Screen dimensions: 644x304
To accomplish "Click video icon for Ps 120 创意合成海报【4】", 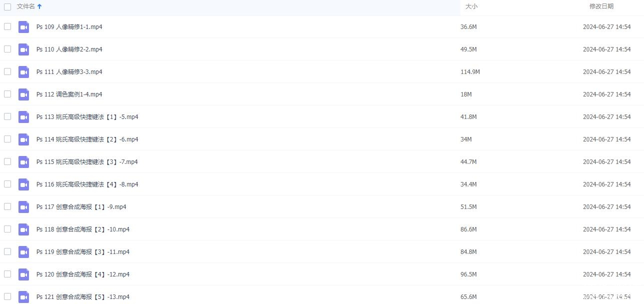I will tap(23, 274).
